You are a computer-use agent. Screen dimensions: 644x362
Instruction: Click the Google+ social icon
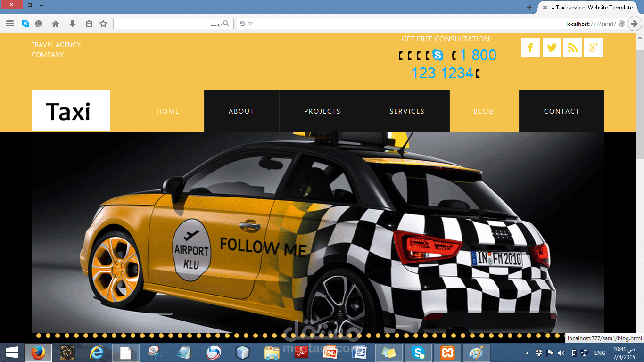(x=593, y=47)
